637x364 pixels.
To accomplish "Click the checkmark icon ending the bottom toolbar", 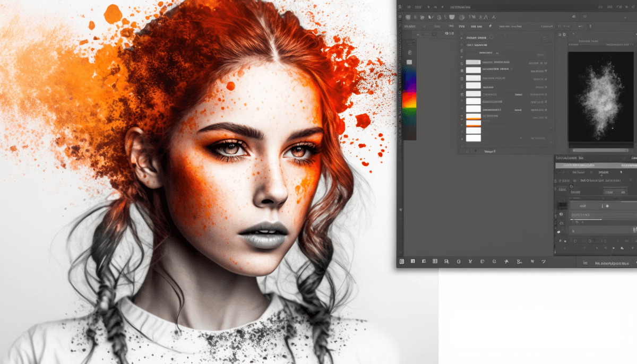I will coord(543,261).
